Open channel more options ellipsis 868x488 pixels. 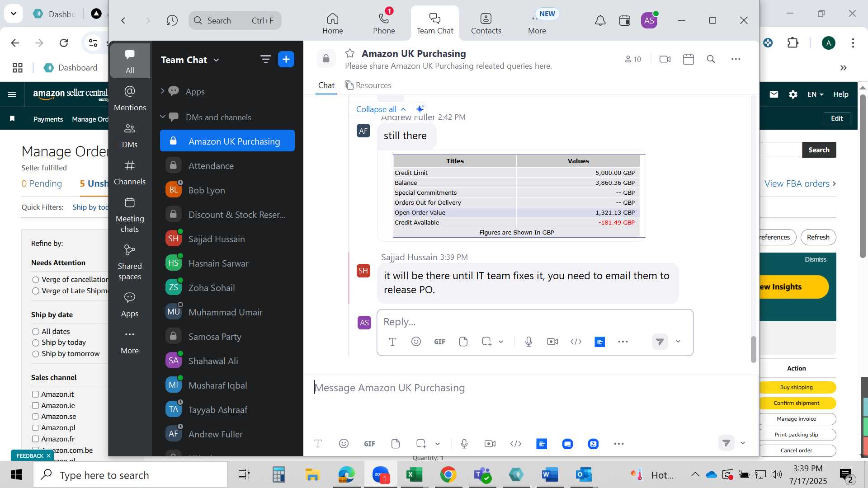pos(736,59)
